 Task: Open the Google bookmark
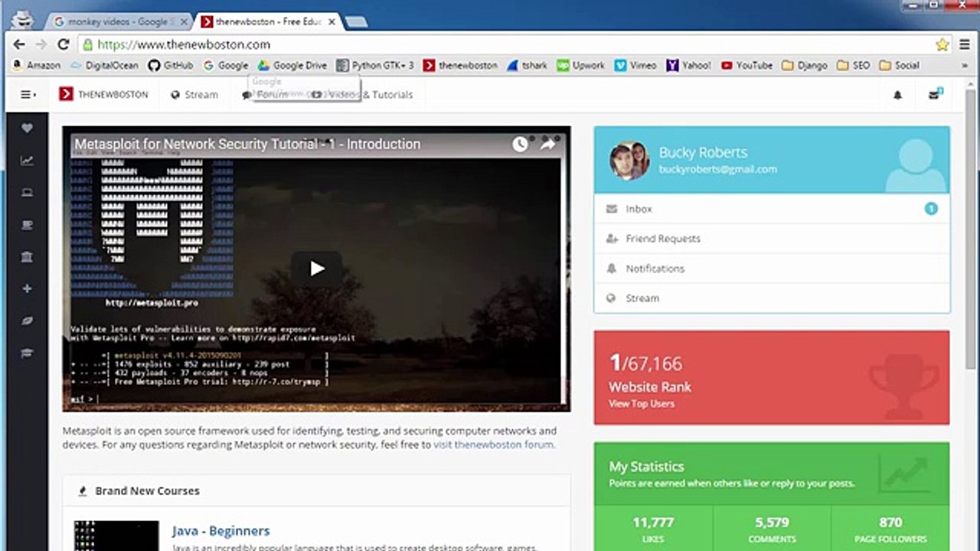pyautogui.click(x=226, y=66)
